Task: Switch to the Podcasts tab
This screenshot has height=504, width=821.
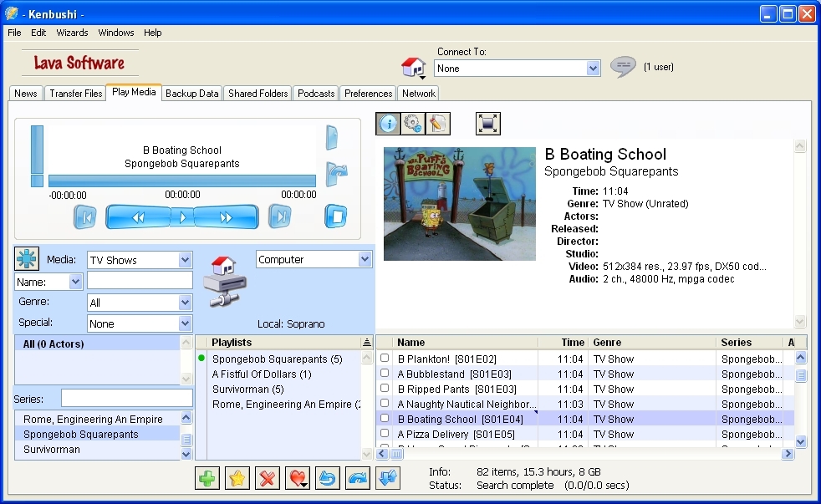Action: 316,93
